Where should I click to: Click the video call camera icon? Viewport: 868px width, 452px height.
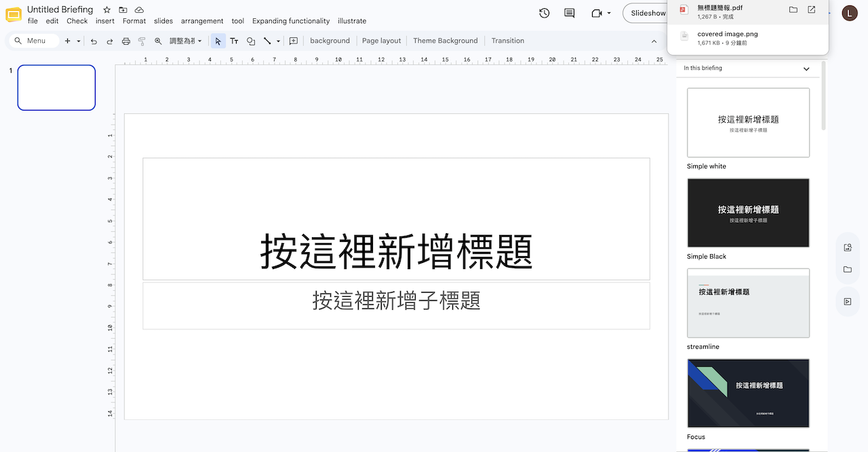(x=597, y=13)
